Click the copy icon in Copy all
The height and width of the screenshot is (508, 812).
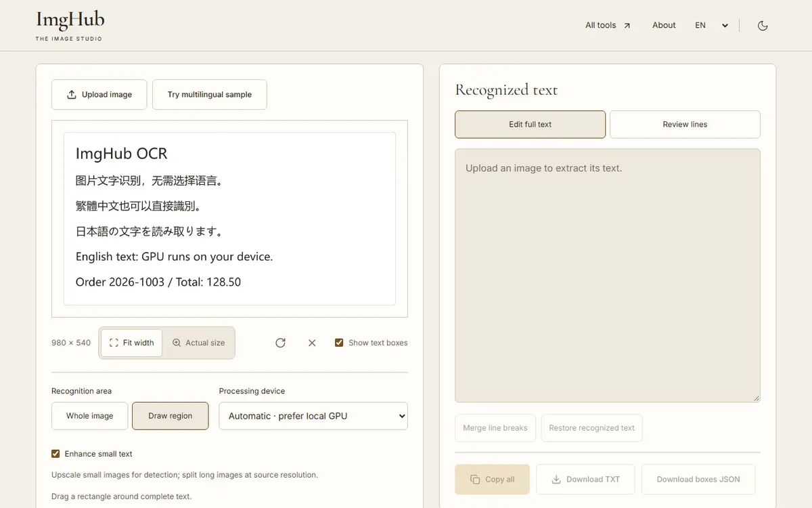[475, 480]
